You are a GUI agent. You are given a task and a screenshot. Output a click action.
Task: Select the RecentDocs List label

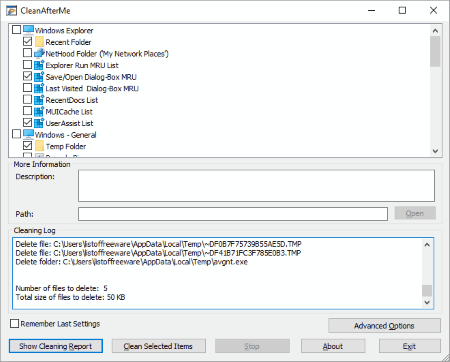72,100
